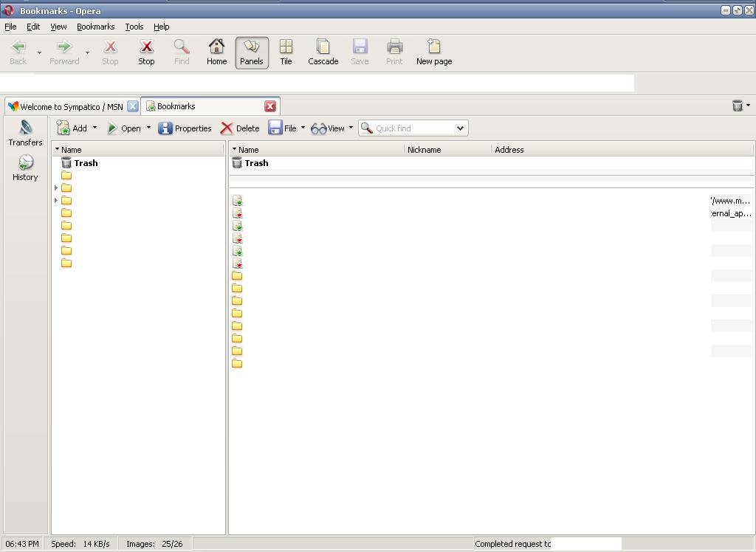
Task: Switch to Welcome to Sympatico / MSN tab
Action: pyautogui.click(x=72, y=106)
